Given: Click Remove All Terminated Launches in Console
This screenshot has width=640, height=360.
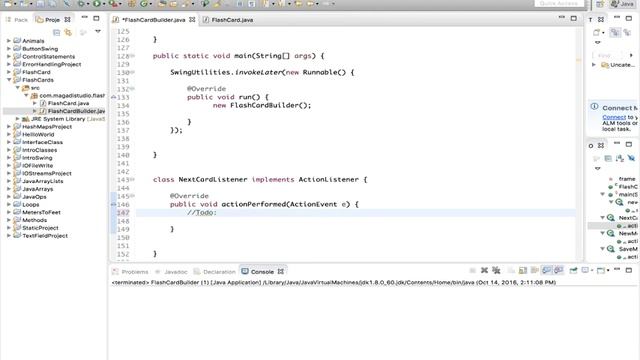Looking at the screenshot, I should [x=496, y=270].
